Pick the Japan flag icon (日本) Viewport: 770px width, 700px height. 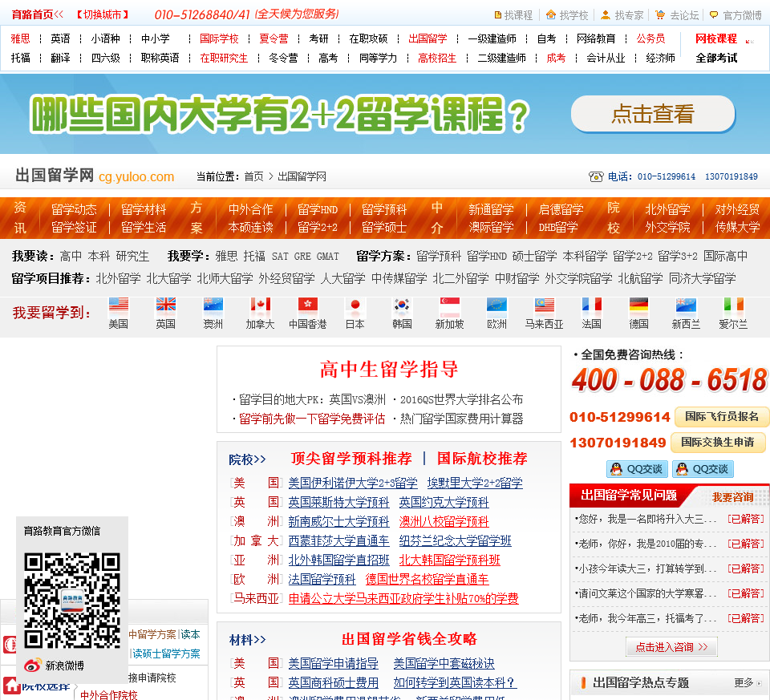(x=355, y=305)
